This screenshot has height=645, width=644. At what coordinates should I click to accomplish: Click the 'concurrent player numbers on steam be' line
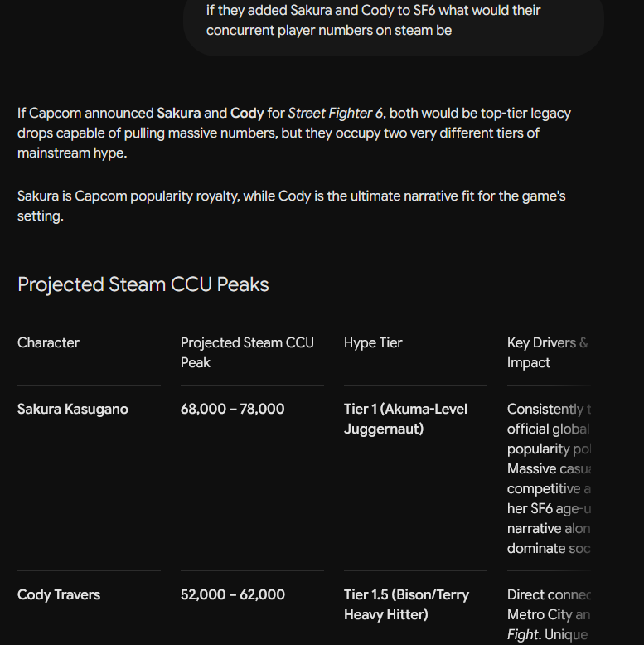coord(329,31)
